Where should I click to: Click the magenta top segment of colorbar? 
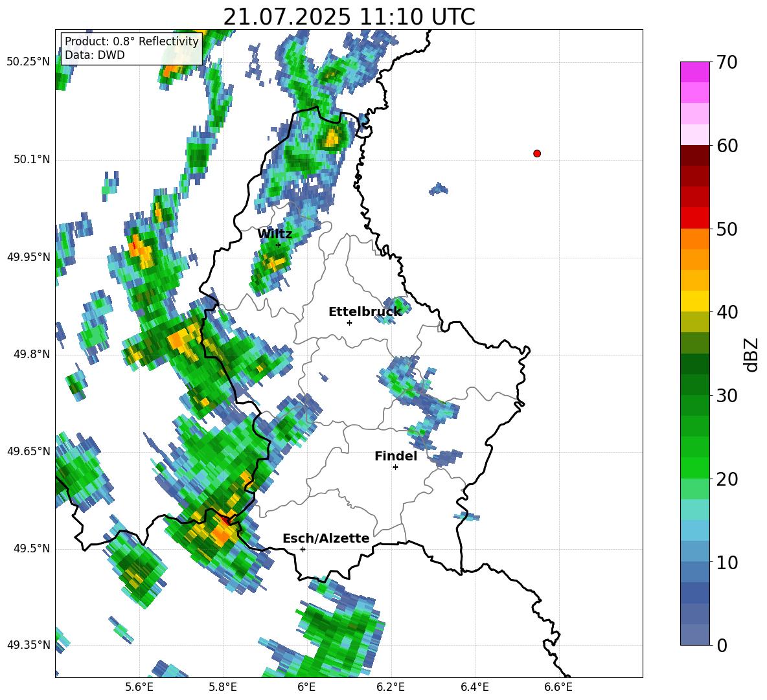[x=694, y=72]
